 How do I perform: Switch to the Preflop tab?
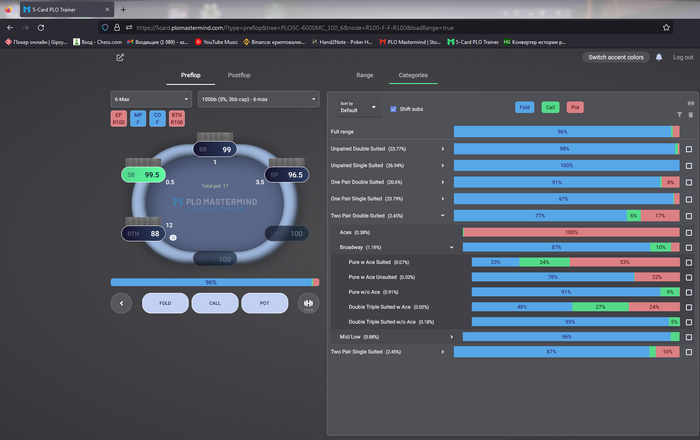coord(191,75)
